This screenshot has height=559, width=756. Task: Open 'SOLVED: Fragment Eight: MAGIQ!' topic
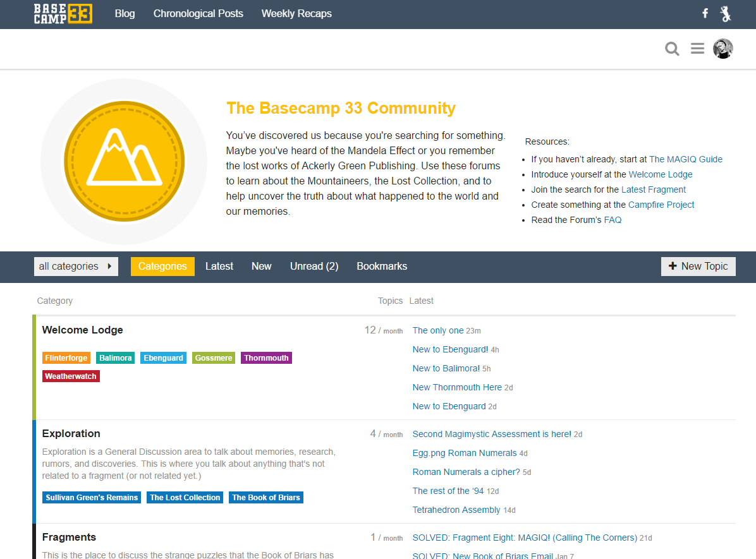525,538
